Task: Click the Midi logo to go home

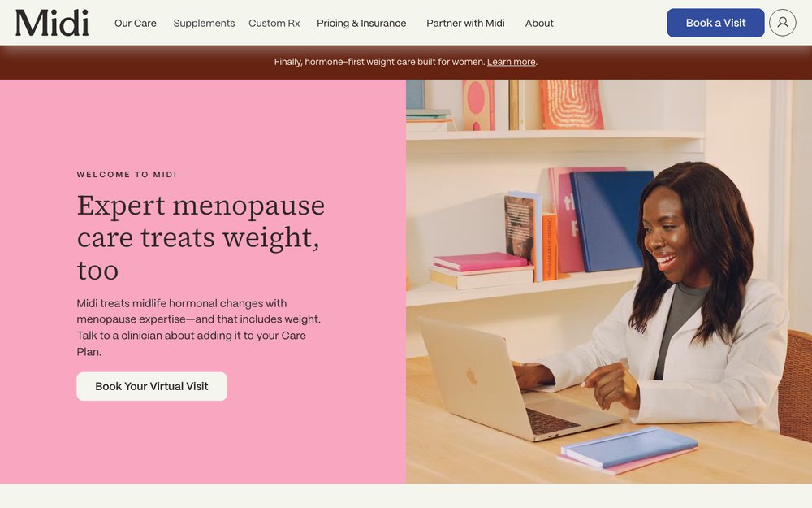Action: tap(52, 23)
